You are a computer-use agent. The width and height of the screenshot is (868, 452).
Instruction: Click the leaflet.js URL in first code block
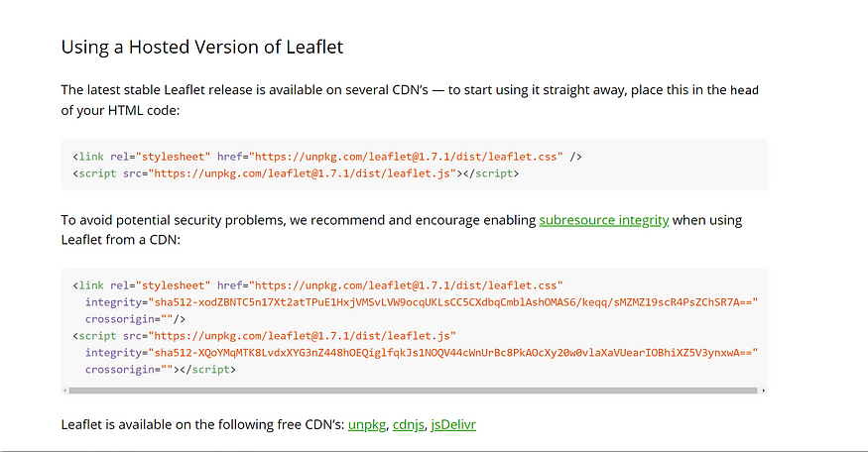point(305,173)
